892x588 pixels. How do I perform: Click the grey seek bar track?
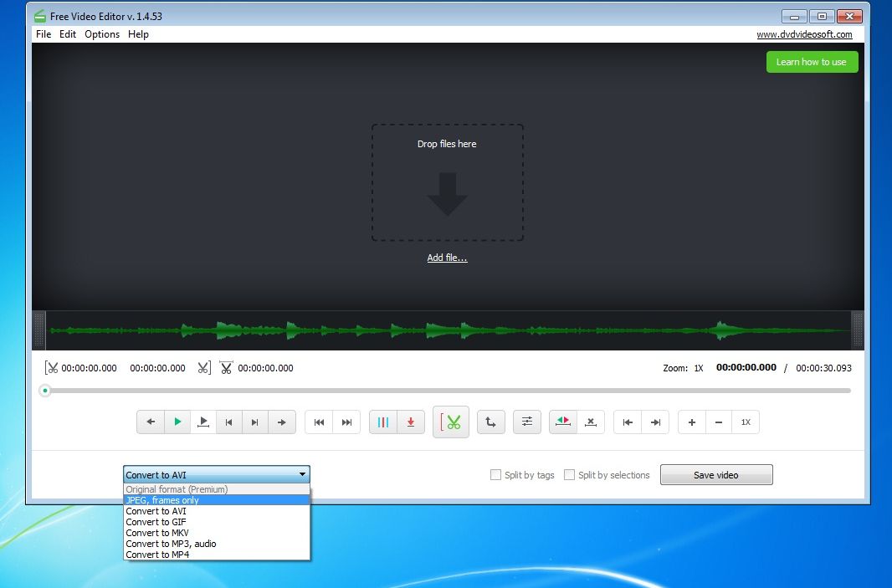(449, 391)
